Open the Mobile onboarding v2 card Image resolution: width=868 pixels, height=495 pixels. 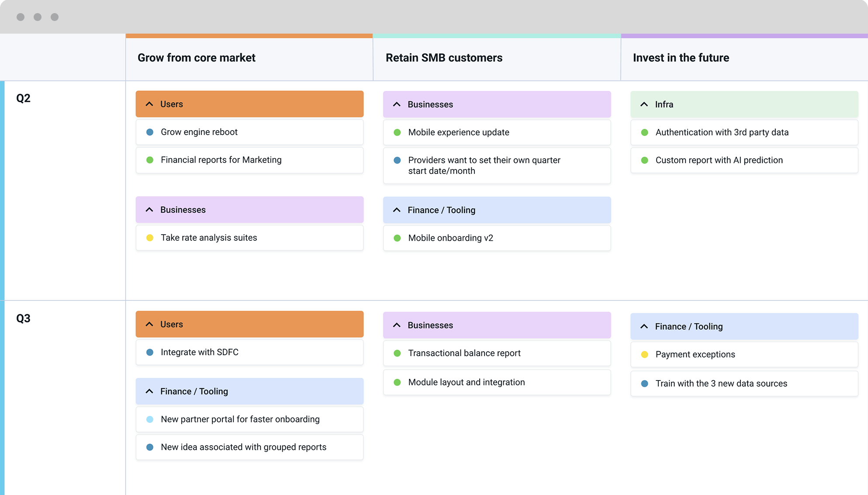point(497,238)
